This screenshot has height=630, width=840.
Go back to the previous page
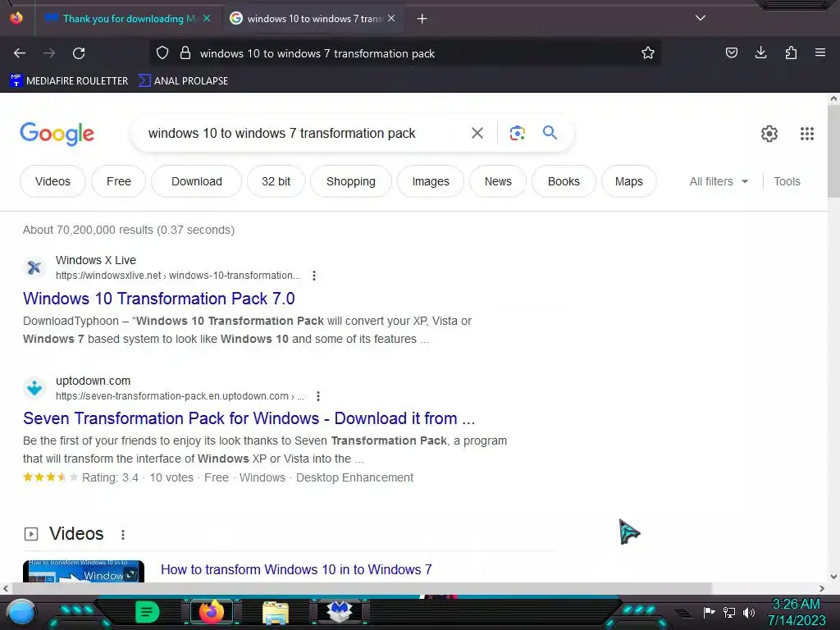(x=20, y=53)
